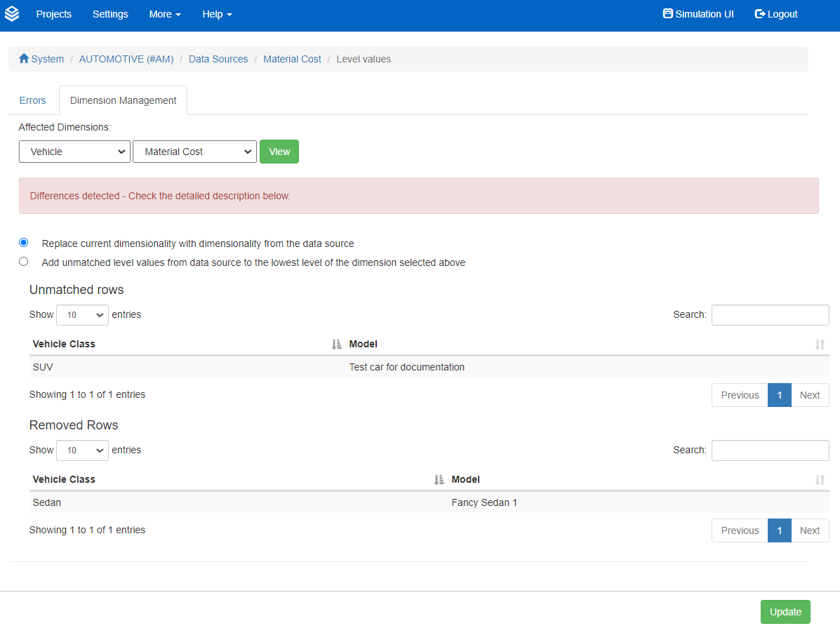Open the Material Cost dropdown
This screenshot has width=840, height=628.
pos(194,152)
